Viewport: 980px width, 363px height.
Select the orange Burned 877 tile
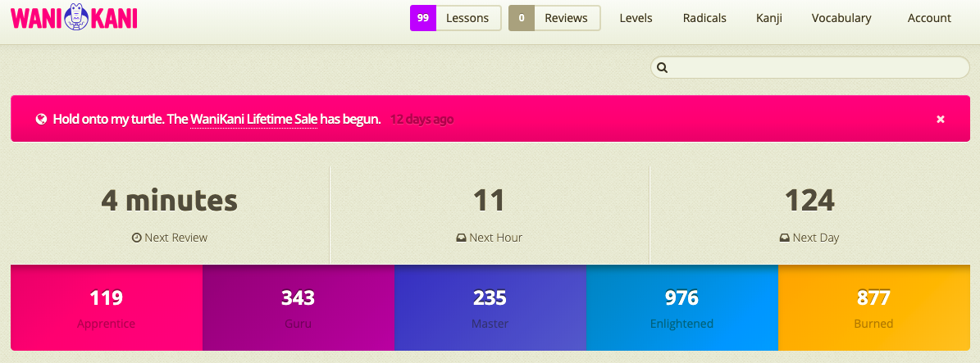[873, 307]
